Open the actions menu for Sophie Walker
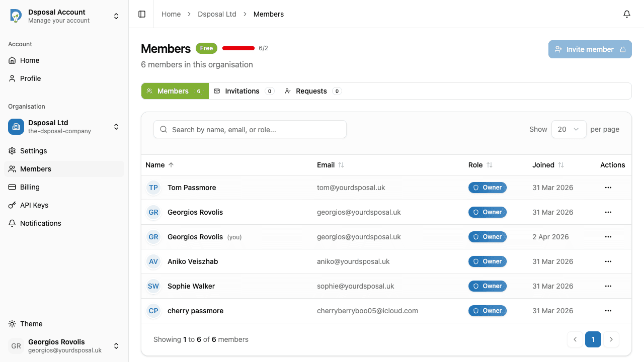Viewport: 644px width, 362px height. tap(608, 286)
